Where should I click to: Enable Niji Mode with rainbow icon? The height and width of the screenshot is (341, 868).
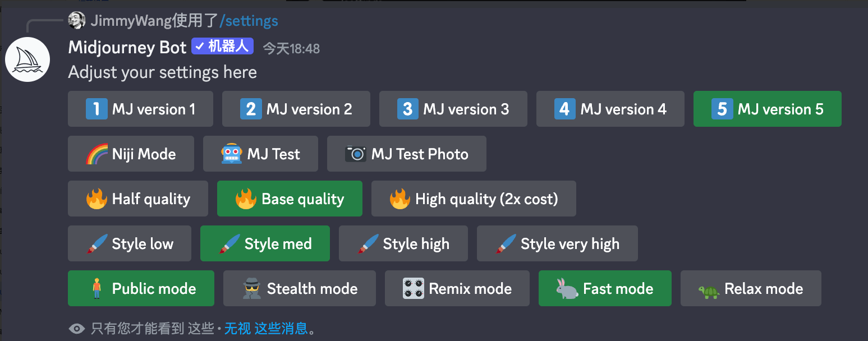(131, 154)
